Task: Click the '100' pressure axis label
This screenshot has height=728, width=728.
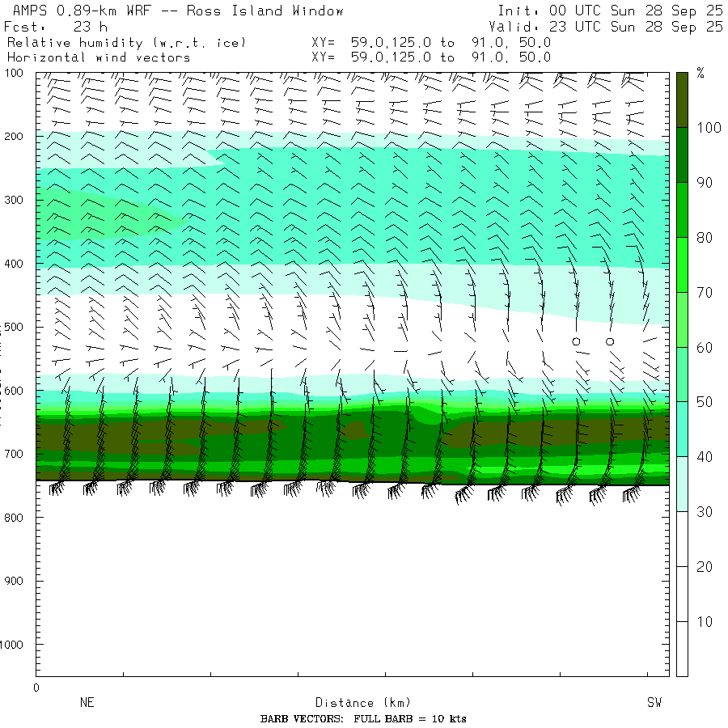Action: coord(14,73)
